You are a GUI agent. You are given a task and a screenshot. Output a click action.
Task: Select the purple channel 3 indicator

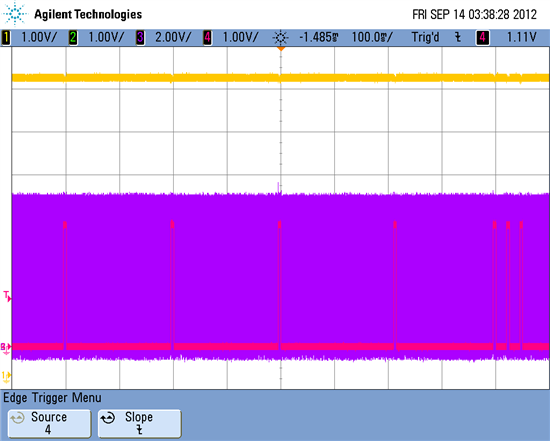(140, 38)
